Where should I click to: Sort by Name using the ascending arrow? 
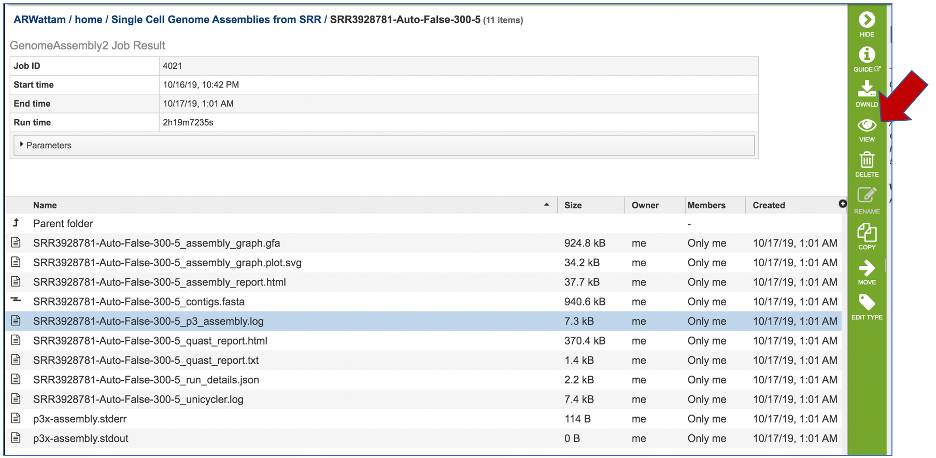point(546,205)
